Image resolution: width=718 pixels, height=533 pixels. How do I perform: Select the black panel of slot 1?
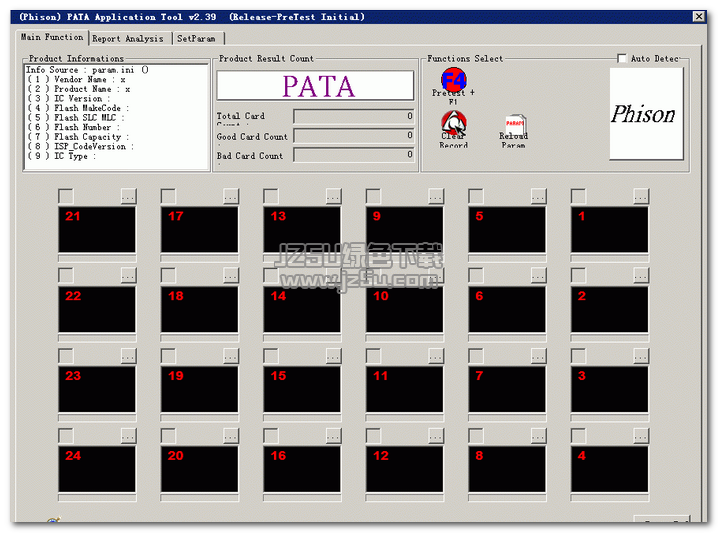pyautogui.click(x=610, y=229)
